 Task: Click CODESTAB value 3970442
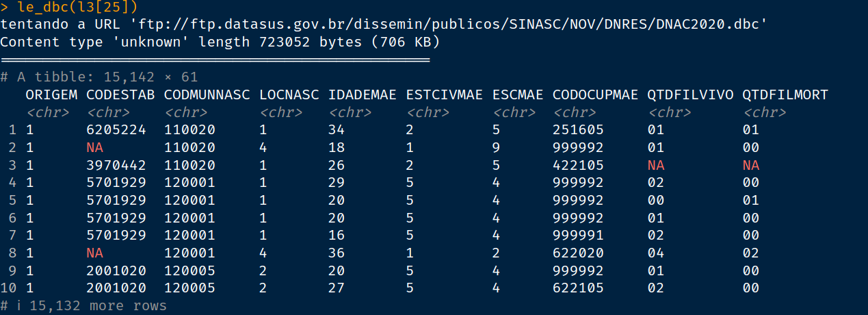coord(116,165)
